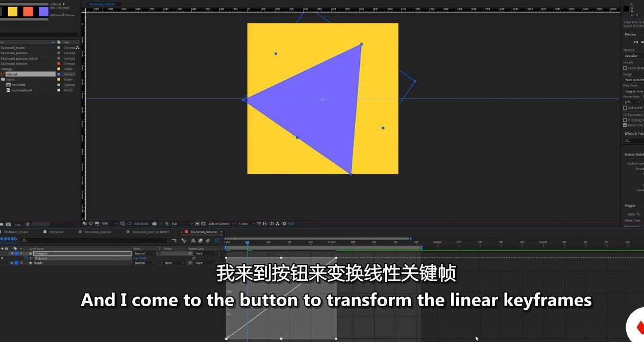Click the current timecode 0:00:00:05 in viewer
The width and height of the screenshot is (644, 342).
(x=141, y=224)
